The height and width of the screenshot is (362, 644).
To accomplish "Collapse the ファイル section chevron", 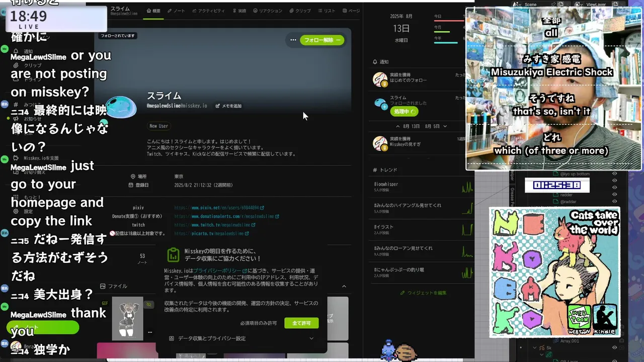I will click(x=344, y=286).
